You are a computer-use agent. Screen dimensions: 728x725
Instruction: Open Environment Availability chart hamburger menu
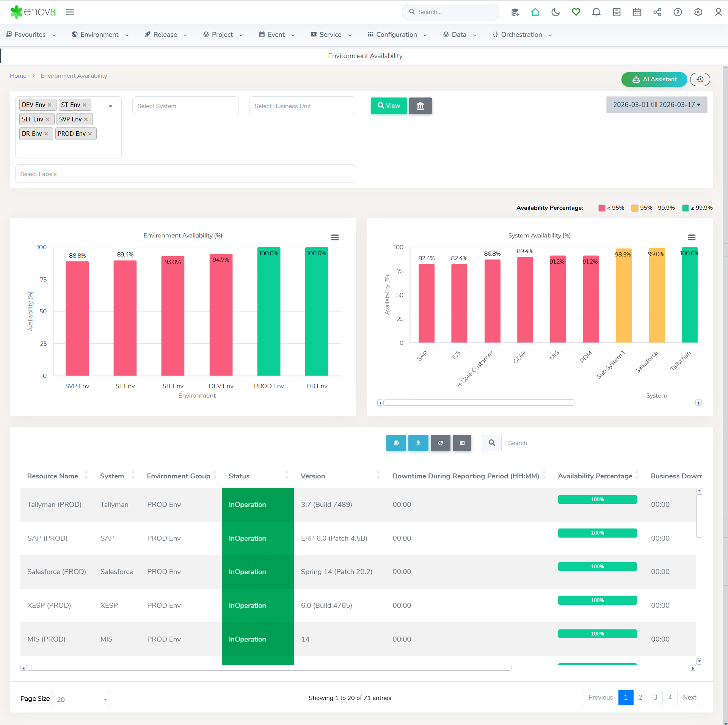[335, 237]
